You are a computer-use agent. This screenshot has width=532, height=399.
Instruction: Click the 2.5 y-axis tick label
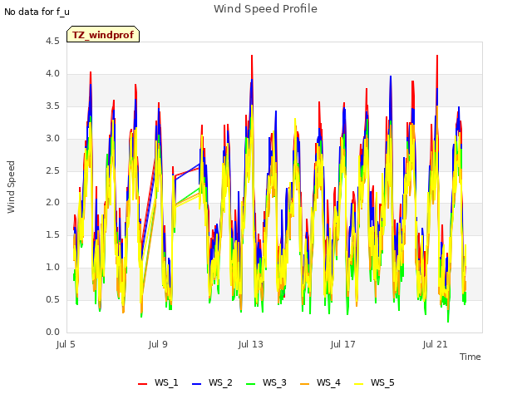click(52, 170)
